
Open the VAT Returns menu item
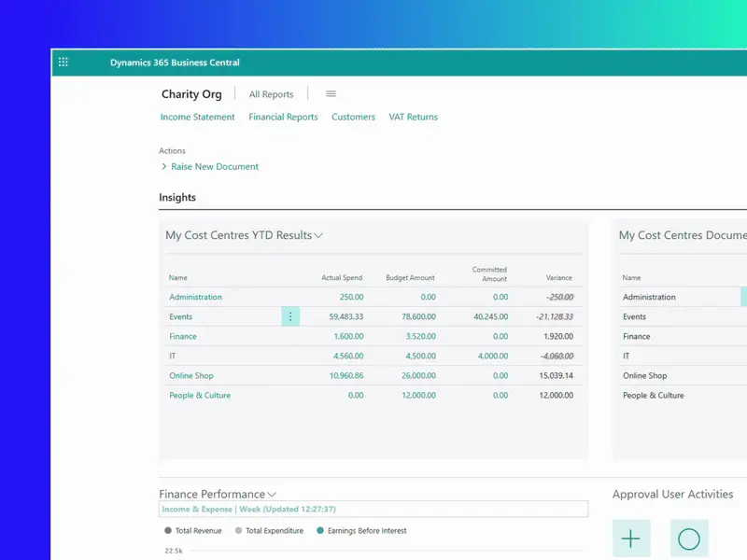413,118
